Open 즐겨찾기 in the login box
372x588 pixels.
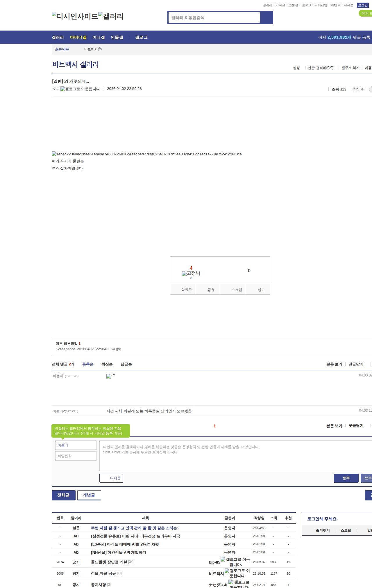click(x=323, y=530)
